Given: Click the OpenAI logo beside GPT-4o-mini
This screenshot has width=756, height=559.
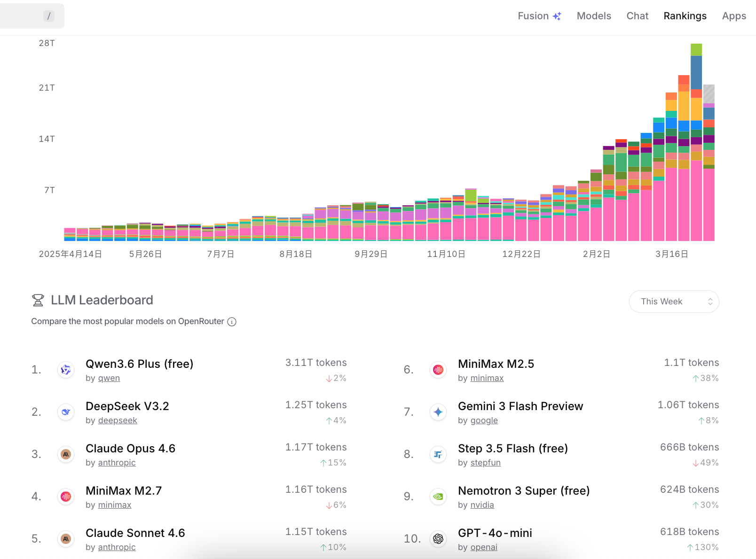Looking at the screenshot, I should point(438,539).
